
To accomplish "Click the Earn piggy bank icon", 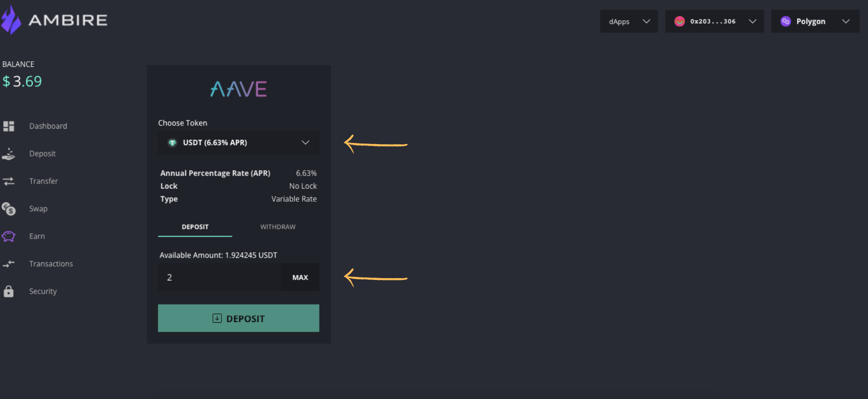I will [x=9, y=236].
